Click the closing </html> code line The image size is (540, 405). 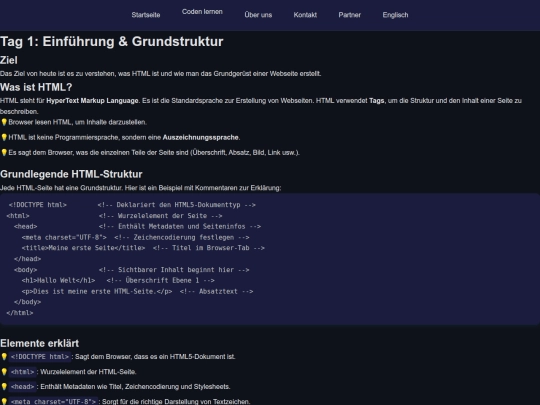coord(20,313)
